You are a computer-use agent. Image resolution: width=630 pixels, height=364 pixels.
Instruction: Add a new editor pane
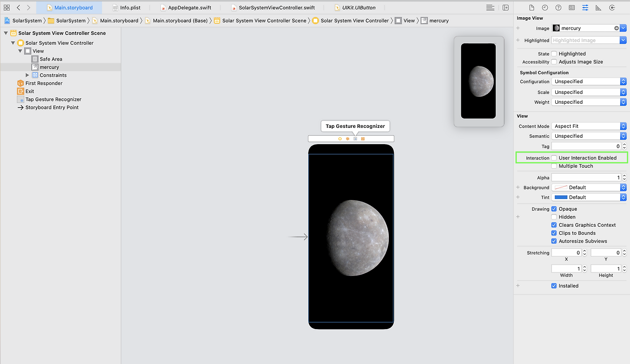click(x=505, y=8)
